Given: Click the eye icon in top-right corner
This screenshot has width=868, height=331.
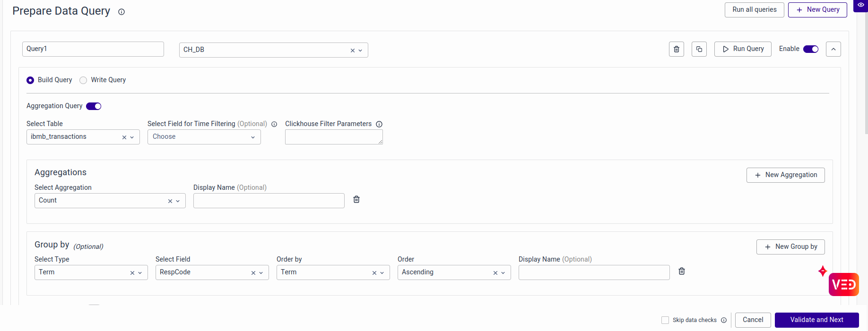Looking at the screenshot, I should [860, 5].
